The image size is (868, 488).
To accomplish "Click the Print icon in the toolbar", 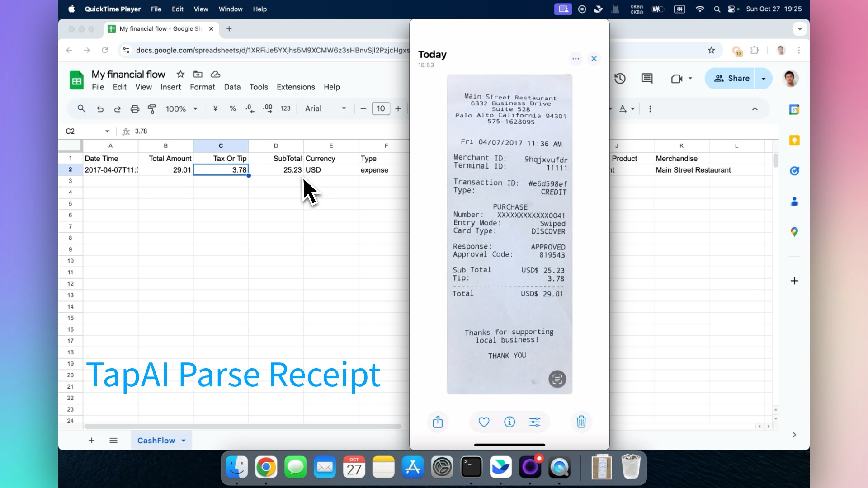I will click(x=135, y=108).
